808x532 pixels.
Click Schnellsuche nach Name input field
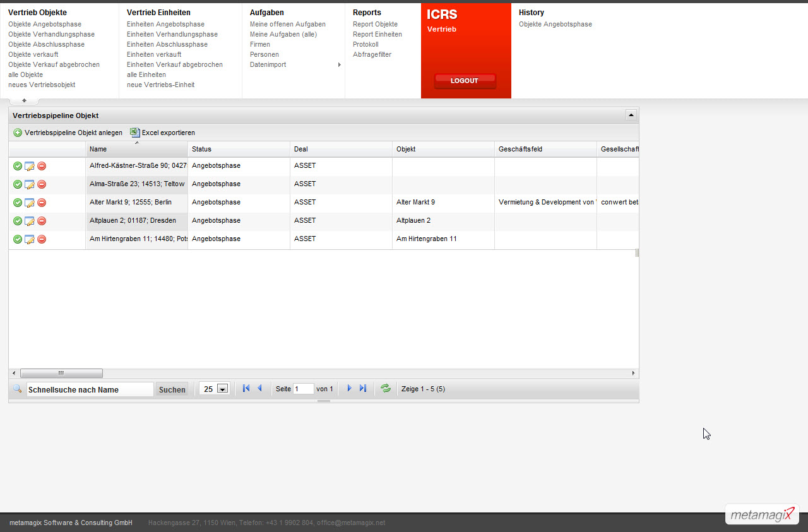[90, 389]
